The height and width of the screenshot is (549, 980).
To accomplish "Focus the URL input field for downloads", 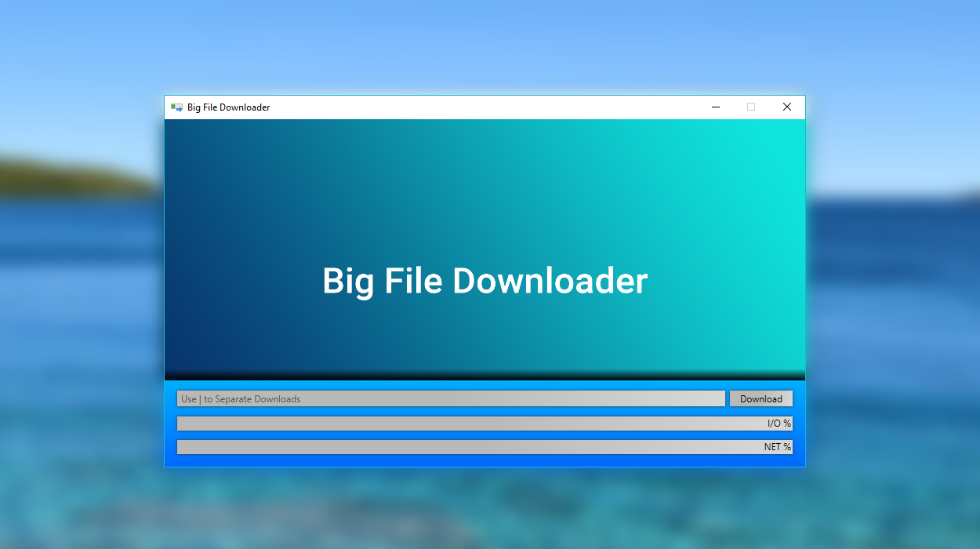I will pos(451,398).
